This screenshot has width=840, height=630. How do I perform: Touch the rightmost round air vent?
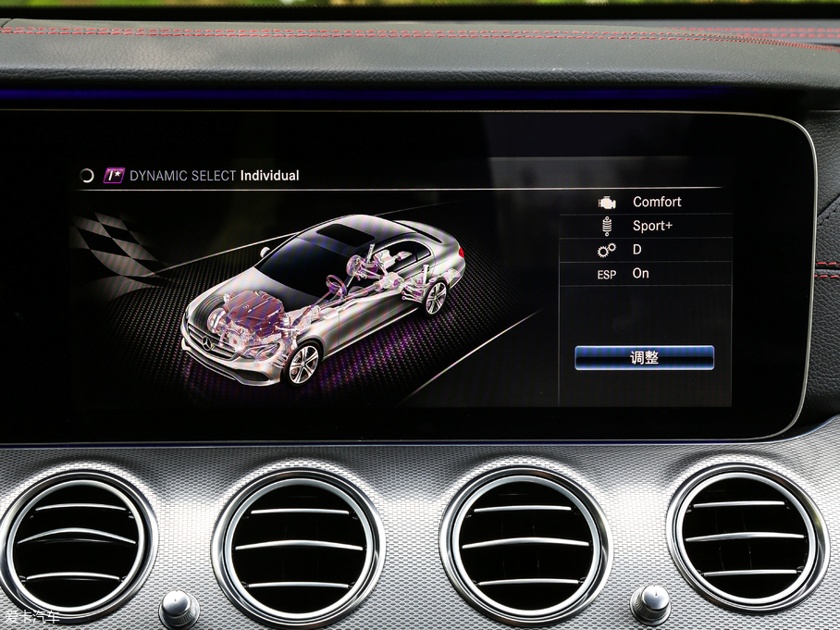pos(747,536)
